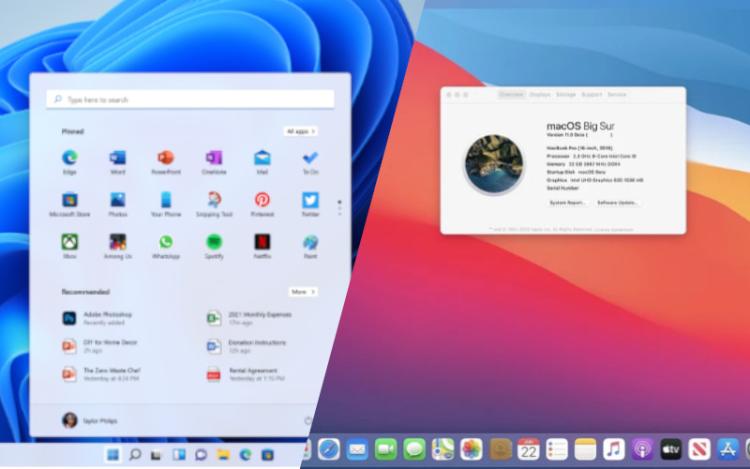750x469 pixels.
Task: Click the pinned apps page indicator dots
Action: (340, 208)
